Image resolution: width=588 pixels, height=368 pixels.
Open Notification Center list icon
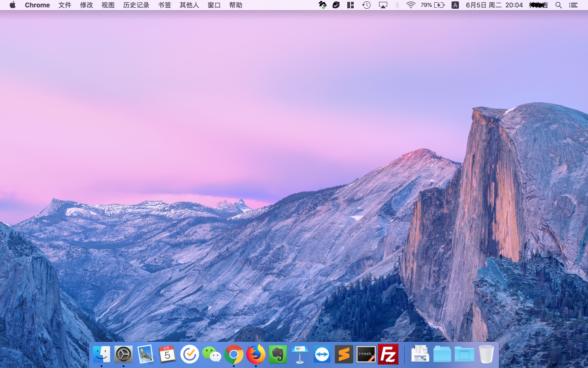coord(573,5)
